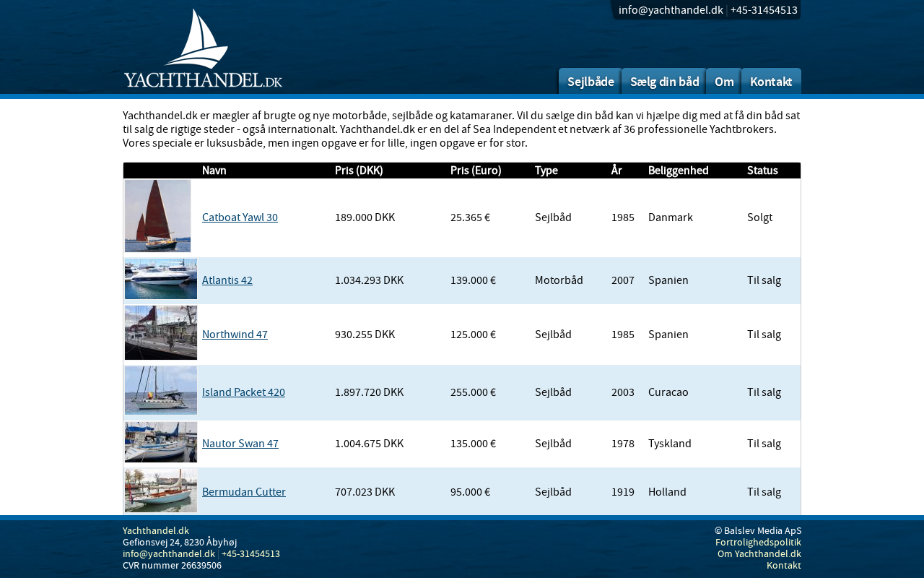The width and height of the screenshot is (924, 578).
Task: Click the 1.004.675 DKK price cell
Action: [370, 444]
